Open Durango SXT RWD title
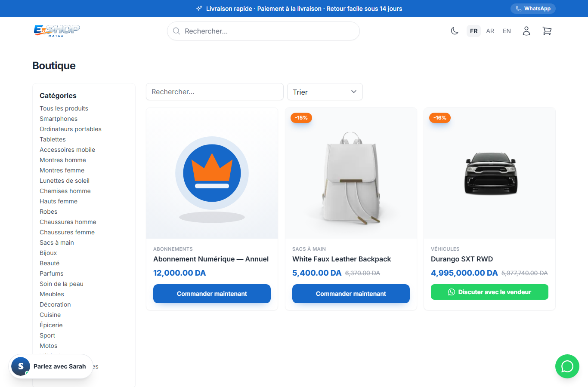Viewport: 588px width, 387px height. click(x=462, y=259)
